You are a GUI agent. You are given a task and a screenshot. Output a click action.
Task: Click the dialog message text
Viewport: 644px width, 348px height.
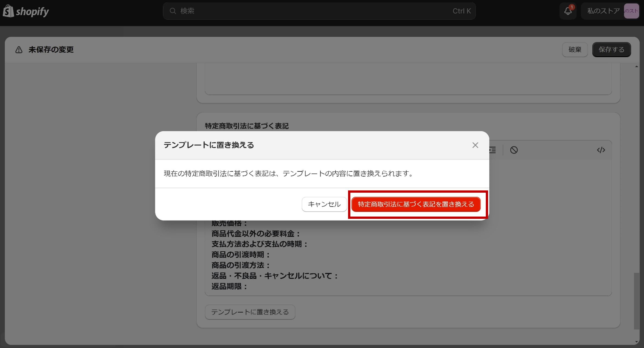289,173
